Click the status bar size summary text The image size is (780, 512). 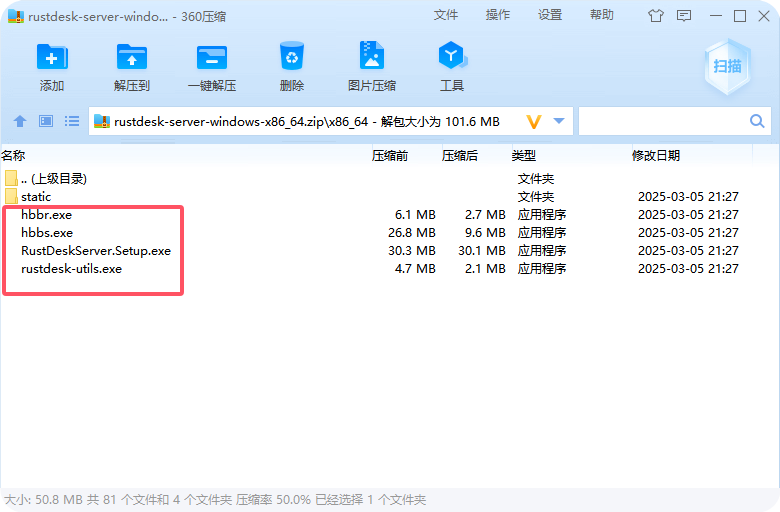tap(215, 500)
